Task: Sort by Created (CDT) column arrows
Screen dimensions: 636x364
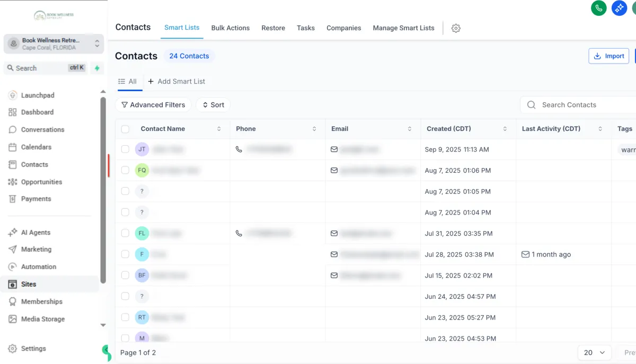Action: coord(505,129)
